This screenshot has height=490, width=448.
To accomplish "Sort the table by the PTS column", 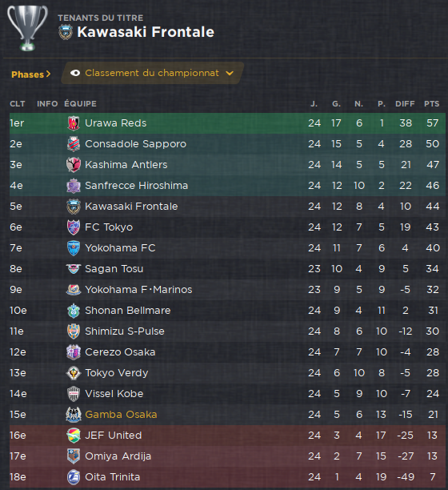I will 431,104.
